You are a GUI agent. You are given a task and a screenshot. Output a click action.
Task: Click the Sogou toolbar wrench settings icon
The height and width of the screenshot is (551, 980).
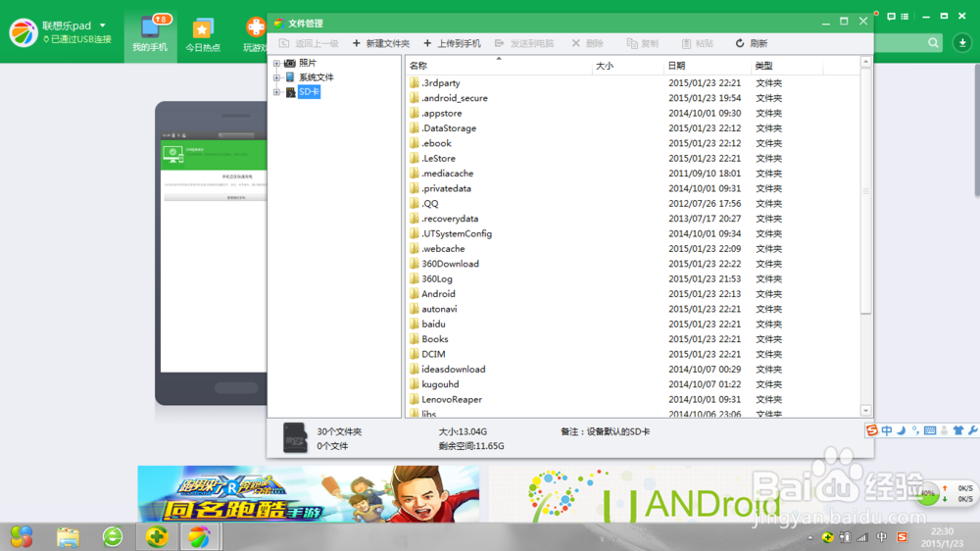point(972,430)
